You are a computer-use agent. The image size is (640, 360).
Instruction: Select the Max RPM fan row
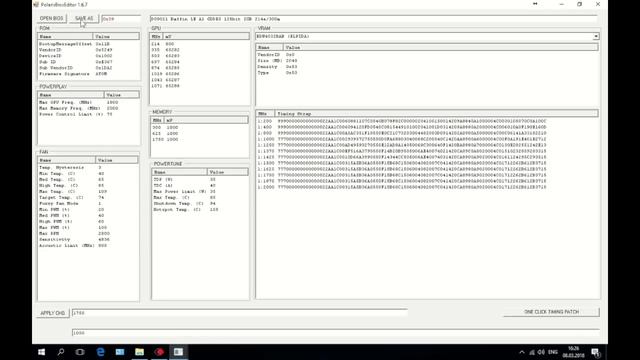pyautogui.click(x=88, y=233)
